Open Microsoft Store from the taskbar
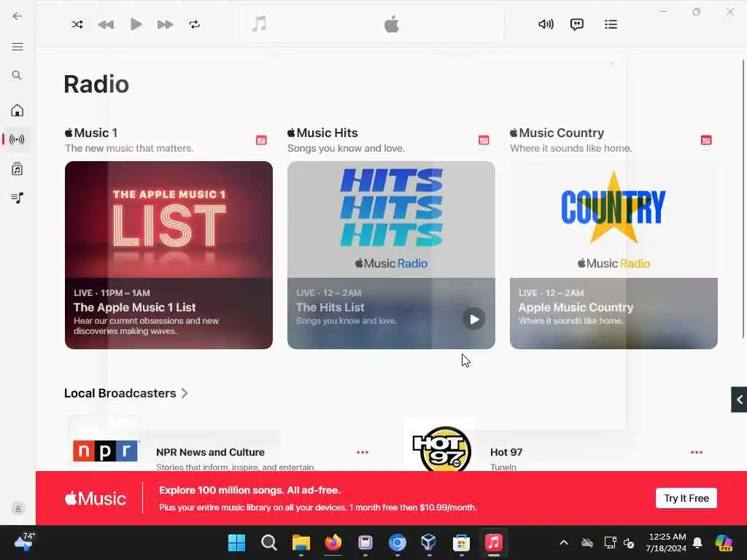 point(461,542)
